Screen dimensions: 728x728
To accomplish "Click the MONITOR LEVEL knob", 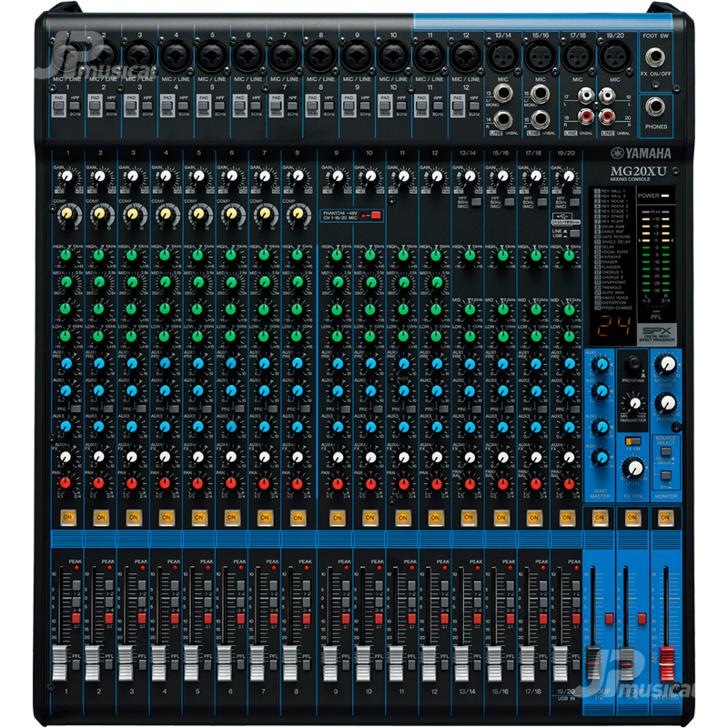I will 667,365.
